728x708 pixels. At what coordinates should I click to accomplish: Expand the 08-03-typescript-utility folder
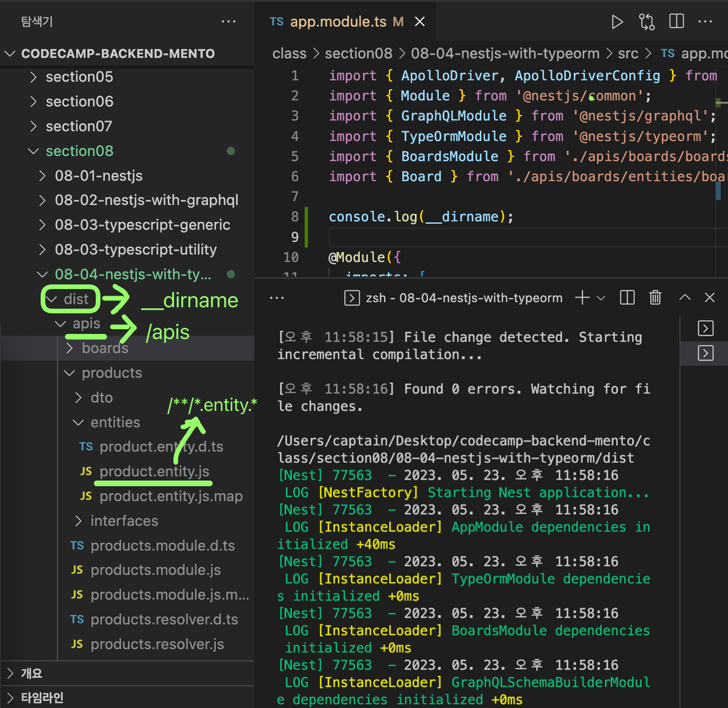127,250
